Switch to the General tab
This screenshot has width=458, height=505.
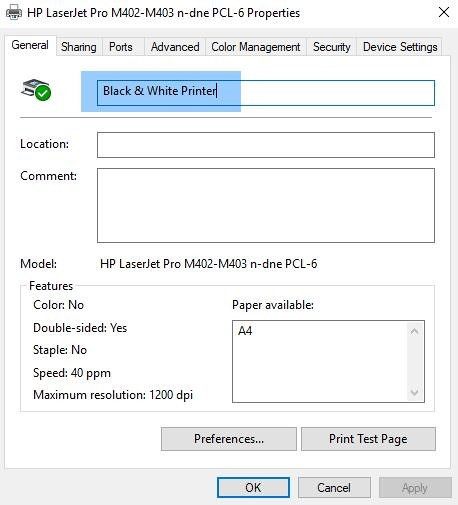click(x=30, y=45)
